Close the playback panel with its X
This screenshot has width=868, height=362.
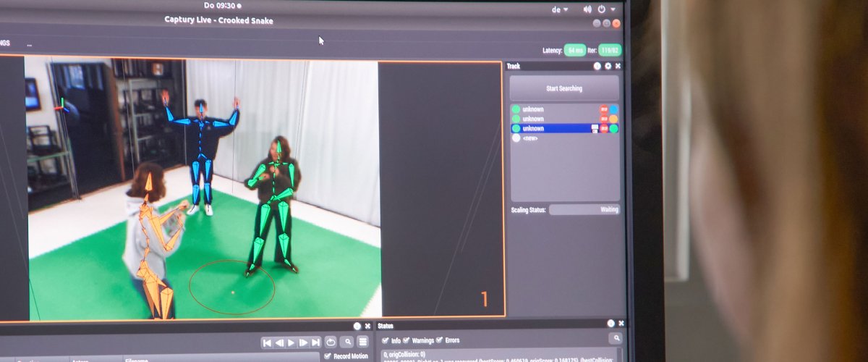point(367,327)
